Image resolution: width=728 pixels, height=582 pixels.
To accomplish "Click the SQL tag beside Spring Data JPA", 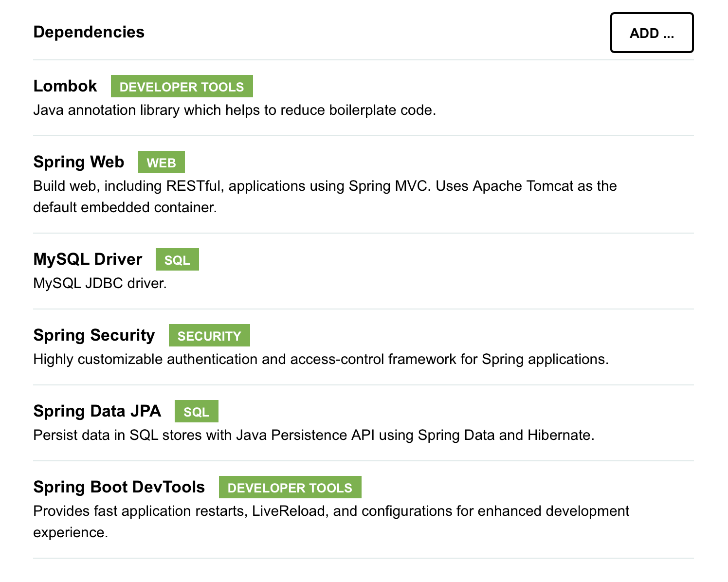I will coord(196,411).
